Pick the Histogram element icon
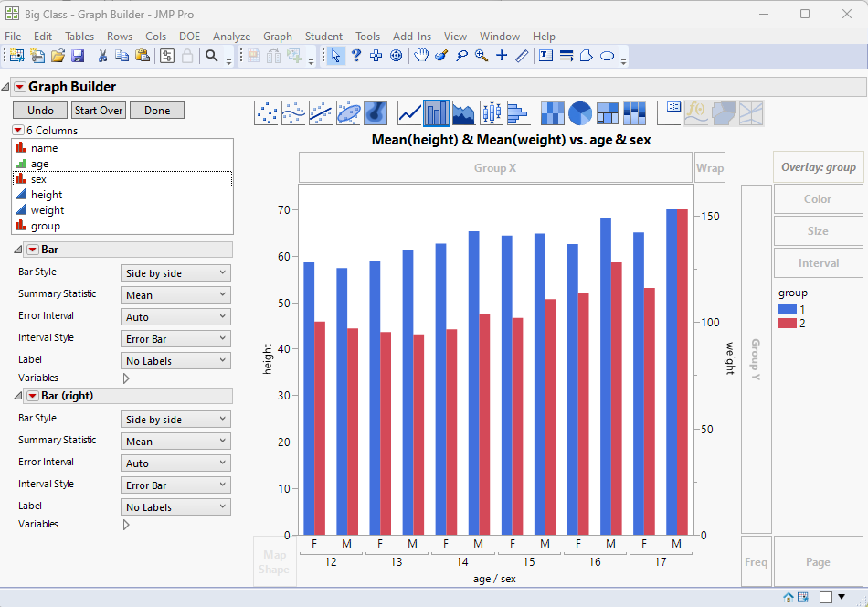Screen dimensions: 868x607 point(518,113)
